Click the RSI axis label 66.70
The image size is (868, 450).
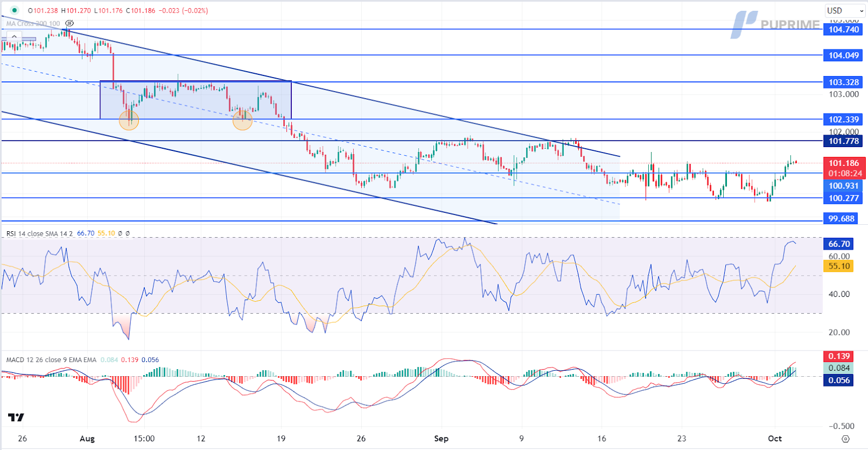point(839,244)
